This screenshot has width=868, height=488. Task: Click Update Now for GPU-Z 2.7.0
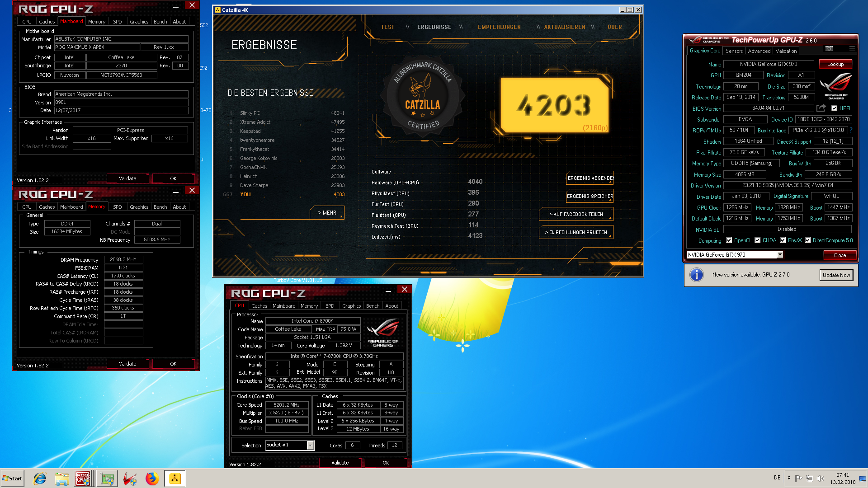[x=836, y=275]
